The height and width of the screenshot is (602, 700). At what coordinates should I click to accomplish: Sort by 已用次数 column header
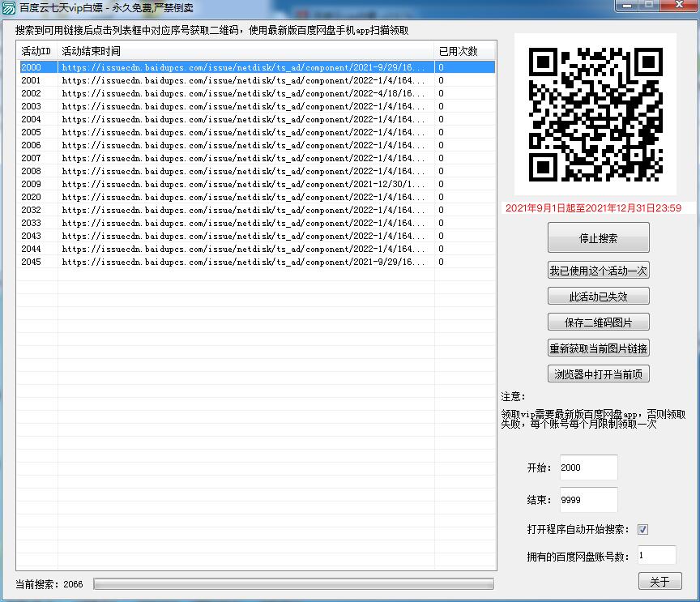tap(465, 51)
